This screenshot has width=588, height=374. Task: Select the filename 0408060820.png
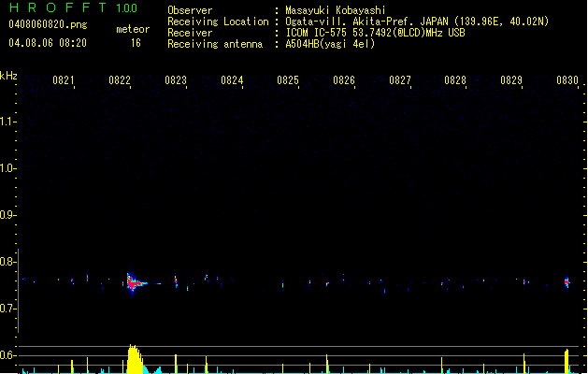click(48, 24)
